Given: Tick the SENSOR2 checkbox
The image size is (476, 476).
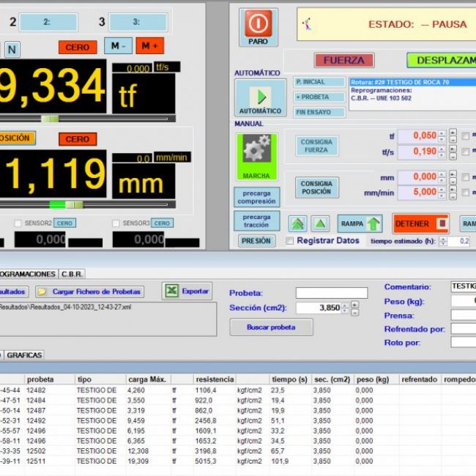Looking at the screenshot, I should pos(19,223).
